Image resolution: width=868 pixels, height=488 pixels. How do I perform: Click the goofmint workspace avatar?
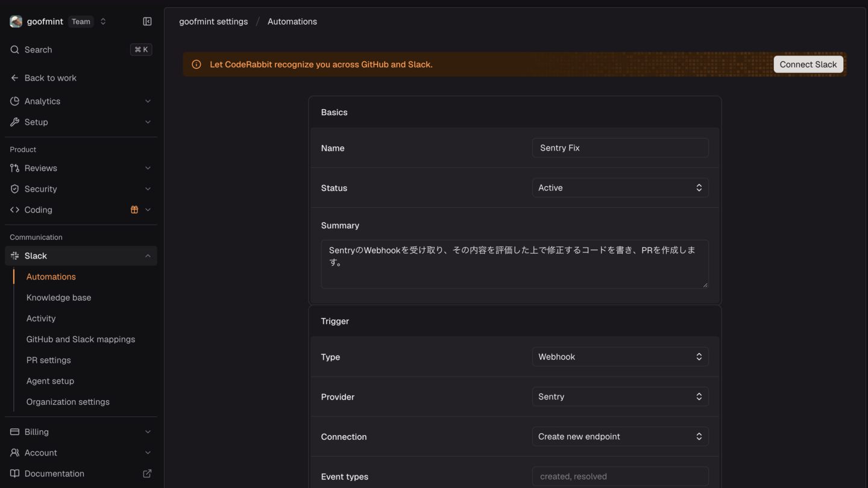pos(16,22)
